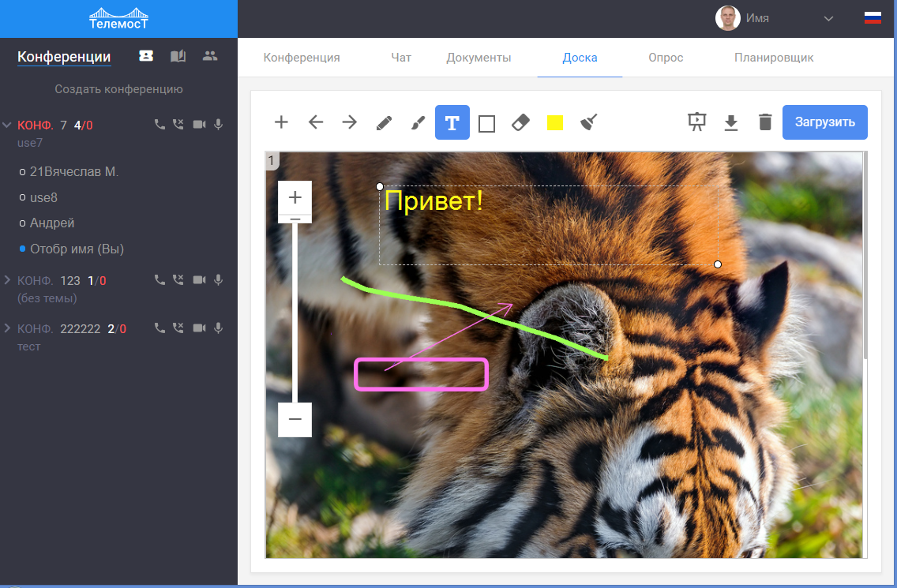Image resolution: width=897 pixels, height=588 pixels.
Task: Open the Планировщик tab
Action: (774, 58)
